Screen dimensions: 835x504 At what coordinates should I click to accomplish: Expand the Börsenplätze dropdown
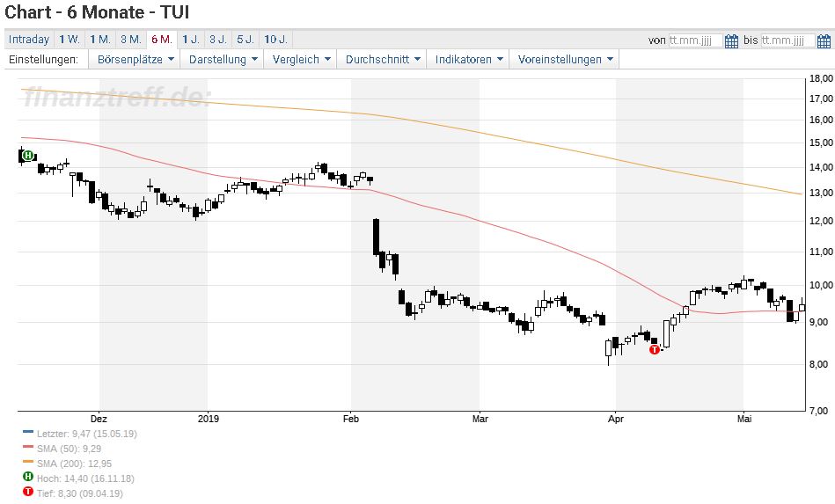(x=136, y=59)
